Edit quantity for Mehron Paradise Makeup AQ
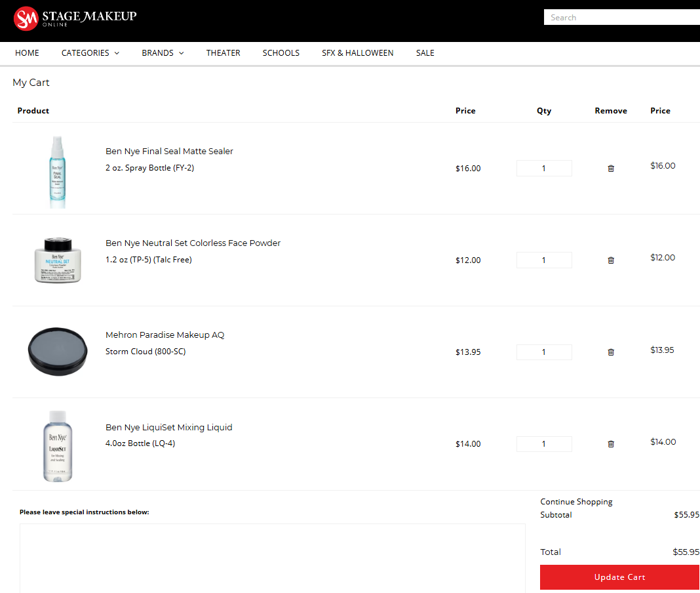The width and height of the screenshot is (700, 593). [544, 352]
